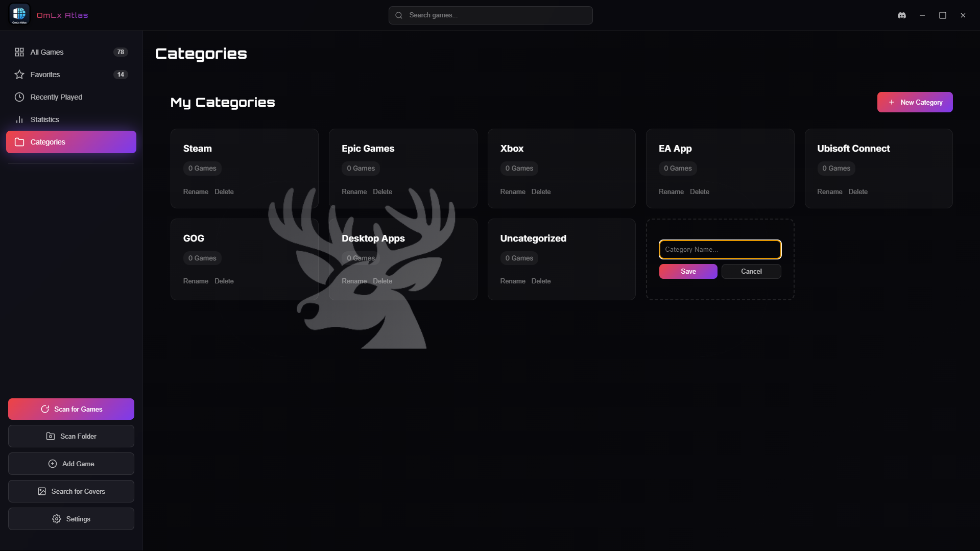
Task: Rename the Epic Games category
Action: (x=354, y=191)
